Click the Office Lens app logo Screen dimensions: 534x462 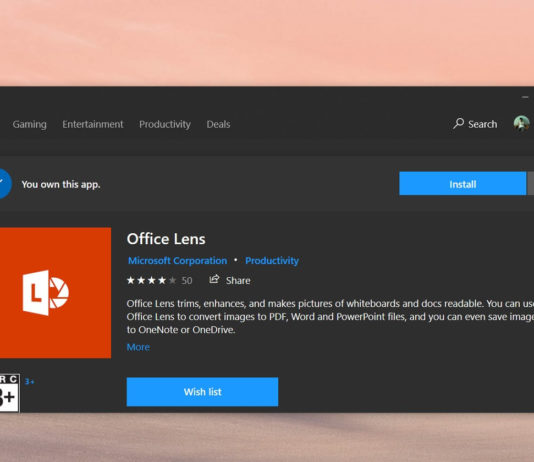pos(56,293)
